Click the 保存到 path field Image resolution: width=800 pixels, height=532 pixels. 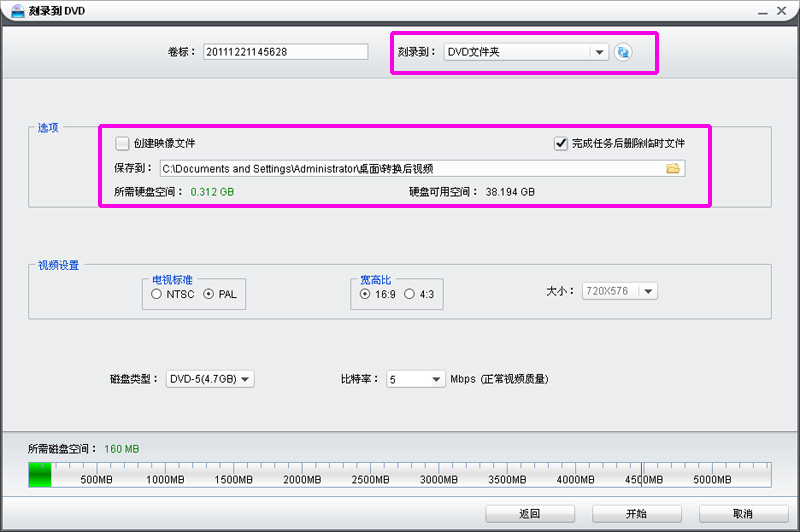[422, 168]
